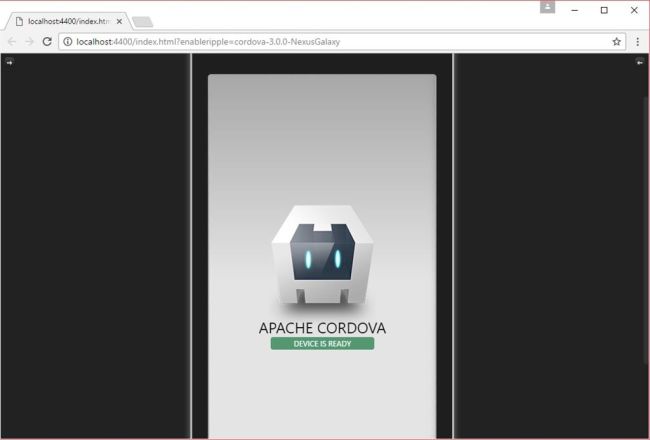Go forward using the browser forward arrow
The image size is (650, 440).
pos(29,41)
